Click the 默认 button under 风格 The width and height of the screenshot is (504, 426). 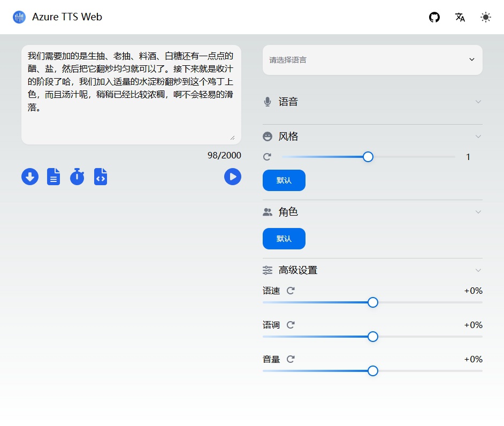(x=284, y=180)
